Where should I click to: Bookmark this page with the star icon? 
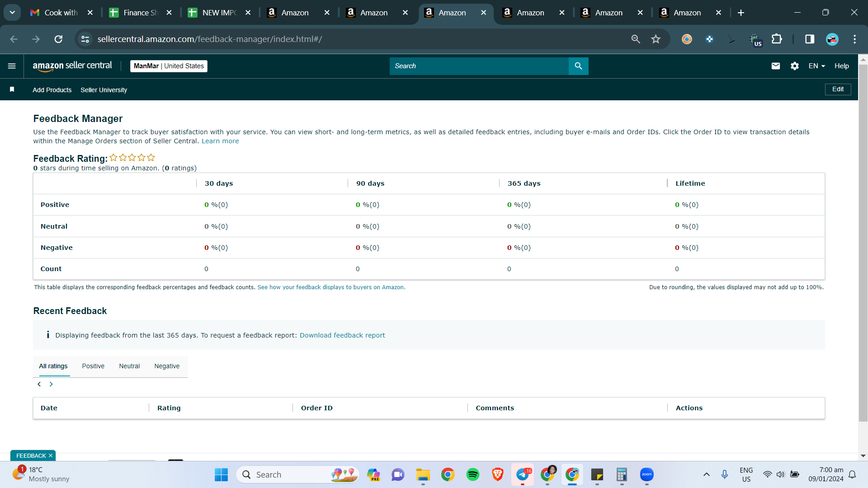(656, 39)
